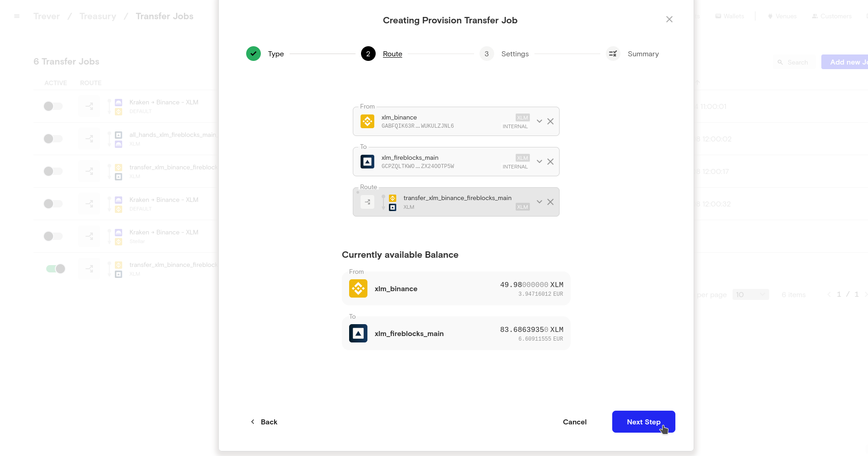Enable the all_hands_xlm_fireblocks_main job toggle
The width and height of the screenshot is (868, 456).
pyautogui.click(x=53, y=139)
